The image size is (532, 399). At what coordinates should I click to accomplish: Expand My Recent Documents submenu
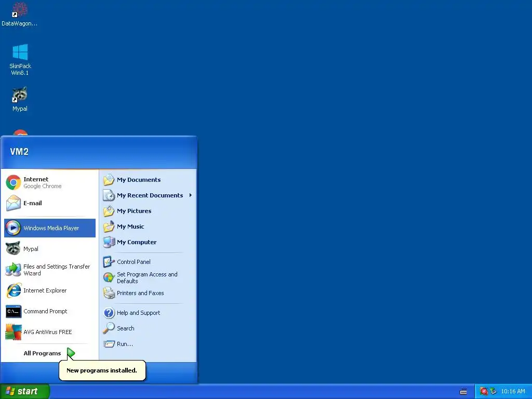(148, 195)
